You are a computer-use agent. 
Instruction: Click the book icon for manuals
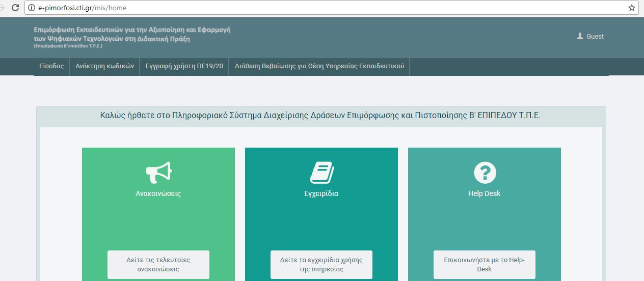click(321, 173)
